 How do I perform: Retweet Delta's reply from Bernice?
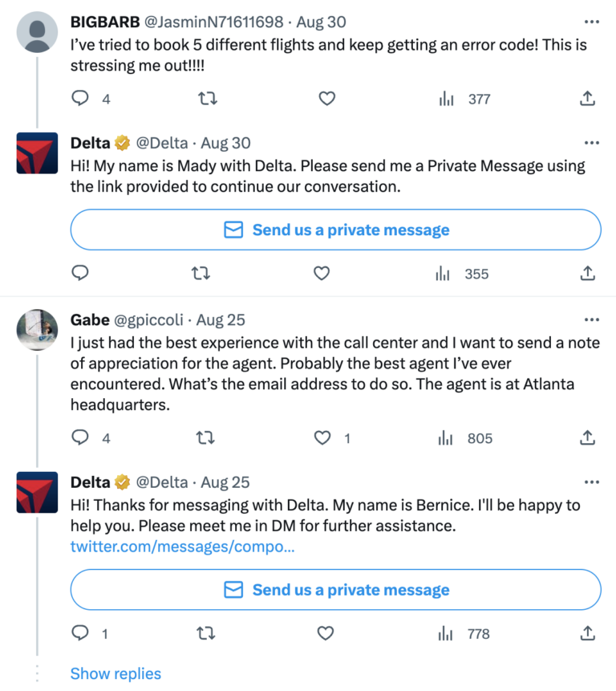tap(207, 634)
